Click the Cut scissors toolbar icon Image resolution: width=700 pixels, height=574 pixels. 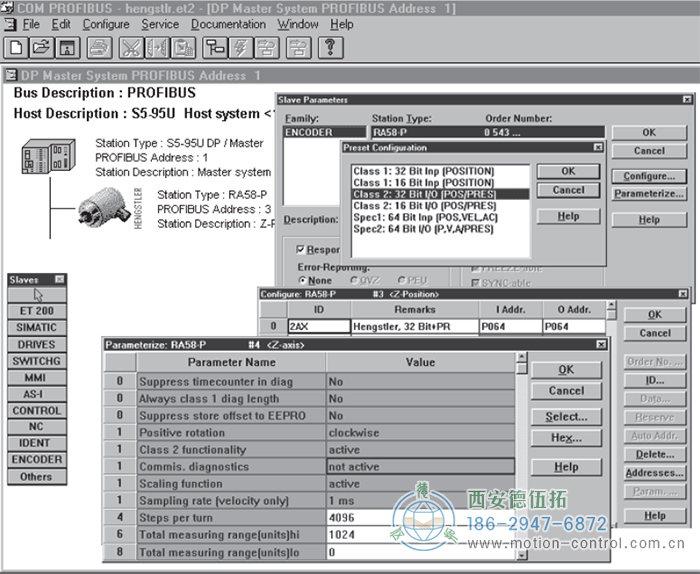[131, 47]
